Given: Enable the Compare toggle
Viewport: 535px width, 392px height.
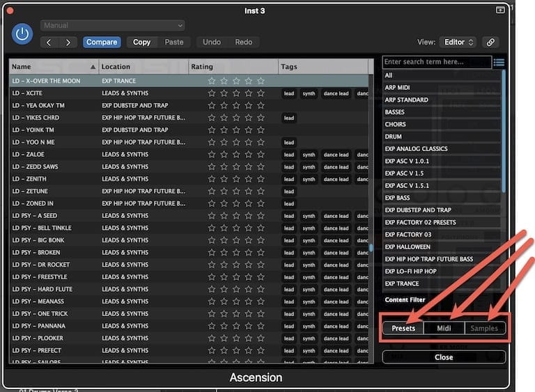Looking at the screenshot, I should [102, 42].
